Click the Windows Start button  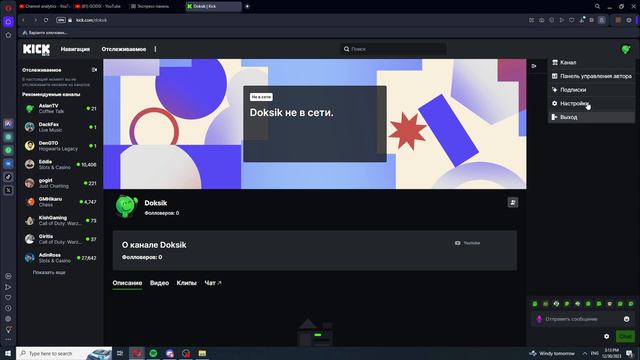8,353
